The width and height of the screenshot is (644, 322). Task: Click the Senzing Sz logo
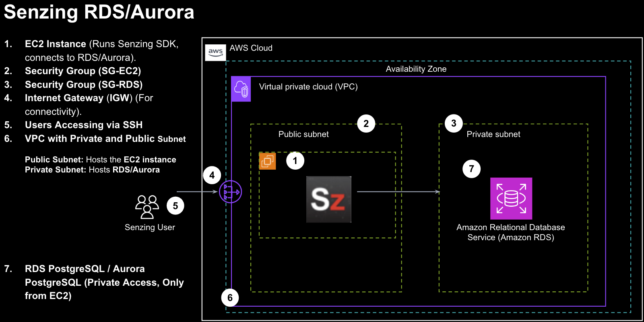[x=329, y=199]
